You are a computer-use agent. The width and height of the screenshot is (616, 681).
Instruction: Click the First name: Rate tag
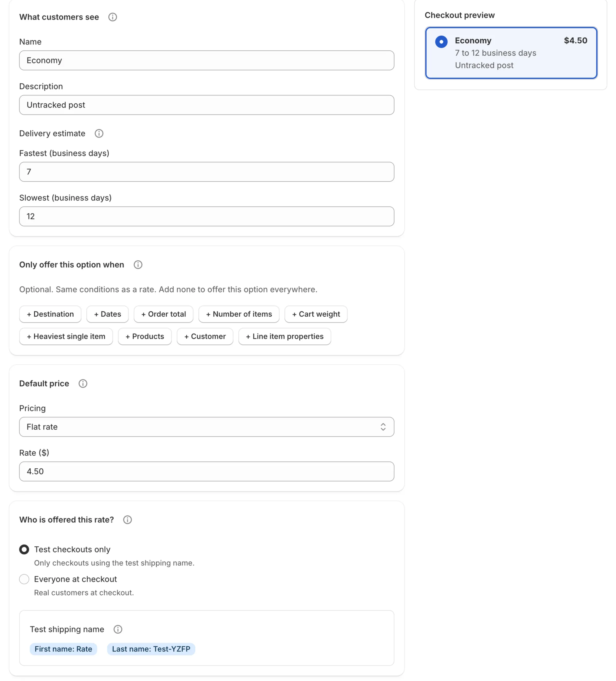coord(63,649)
